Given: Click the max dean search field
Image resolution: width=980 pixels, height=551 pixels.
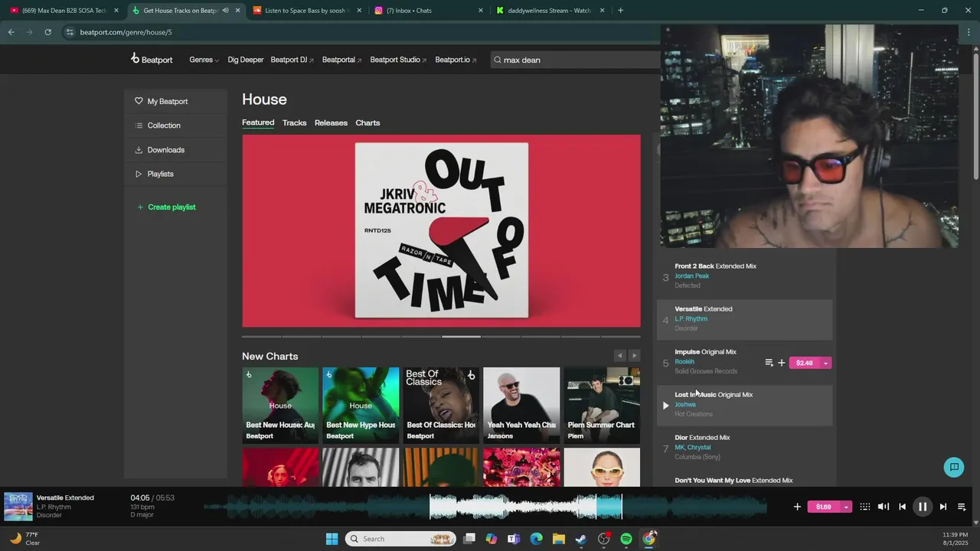Looking at the screenshot, I should pyautogui.click(x=576, y=60).
